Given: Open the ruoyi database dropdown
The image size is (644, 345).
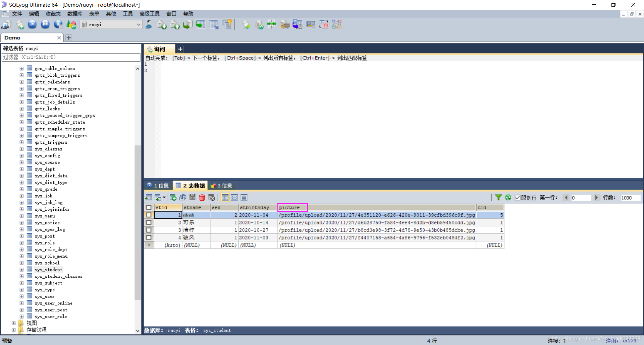Looking at the screenshot, I should (139, 24).
